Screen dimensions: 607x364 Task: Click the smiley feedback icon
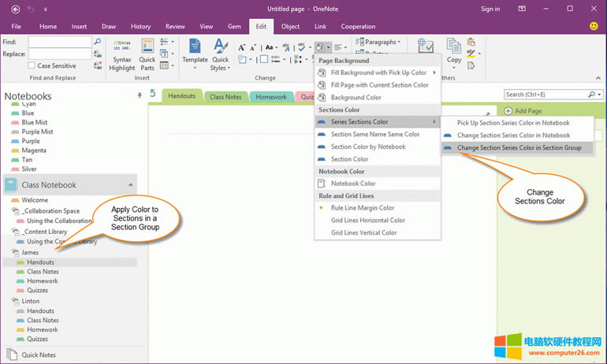coord(593,26)
